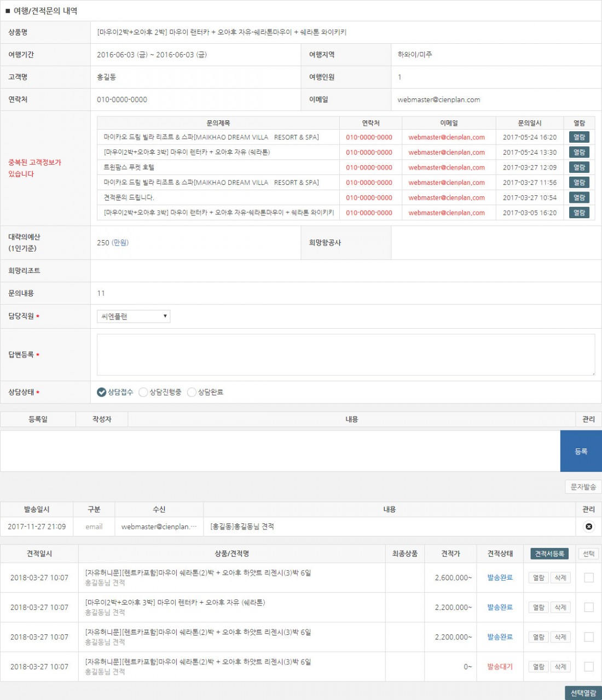Check the box for the 발송대기 quote
This screenshot has width=602, height=700.
point(589,667)
